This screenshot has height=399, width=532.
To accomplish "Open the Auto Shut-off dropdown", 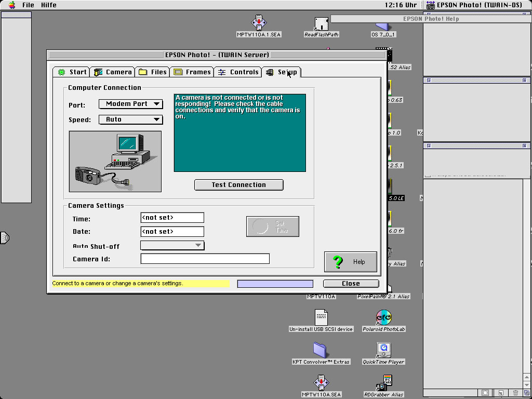I will click(x=172, y=245).
